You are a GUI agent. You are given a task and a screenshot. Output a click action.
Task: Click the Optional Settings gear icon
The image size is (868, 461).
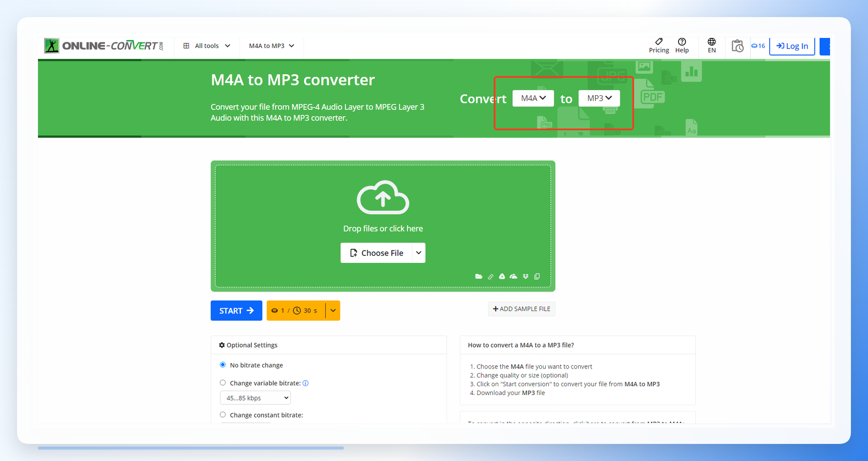(222, 345)
